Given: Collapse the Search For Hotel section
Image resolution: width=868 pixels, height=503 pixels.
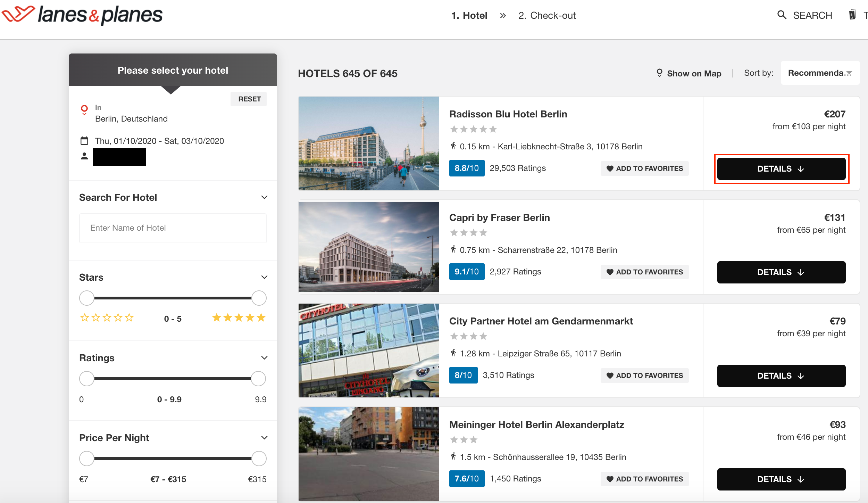Looking at the screenshot, I should tap(264, 197).
